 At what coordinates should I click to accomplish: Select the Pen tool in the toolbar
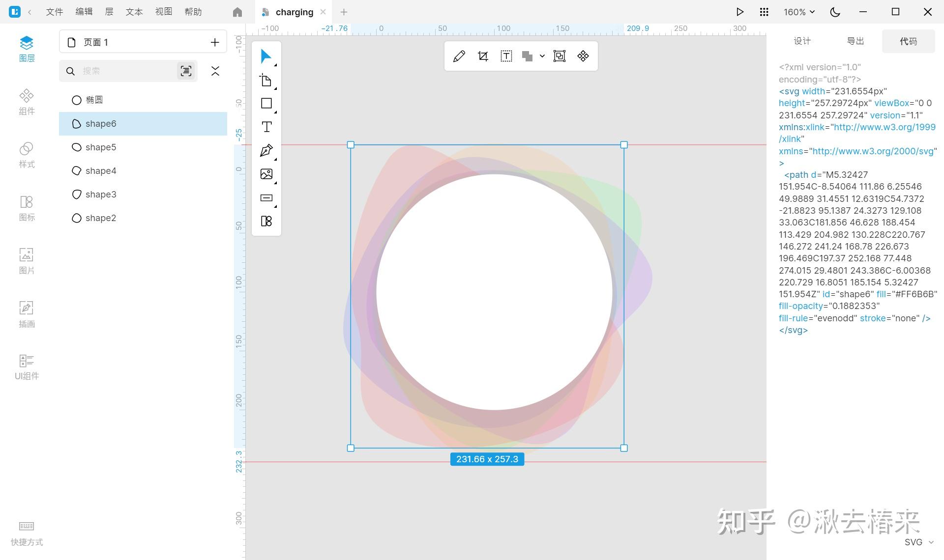pos(266,150)
